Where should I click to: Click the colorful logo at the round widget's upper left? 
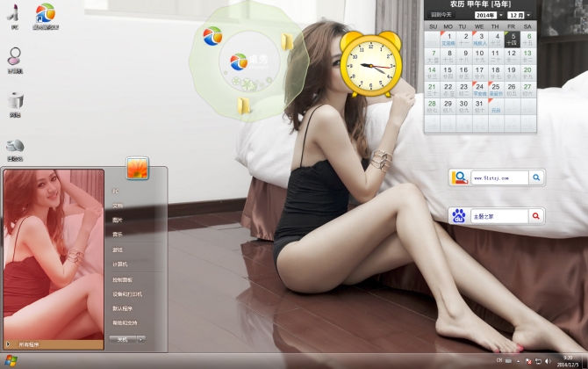click(x=212, y=36)
